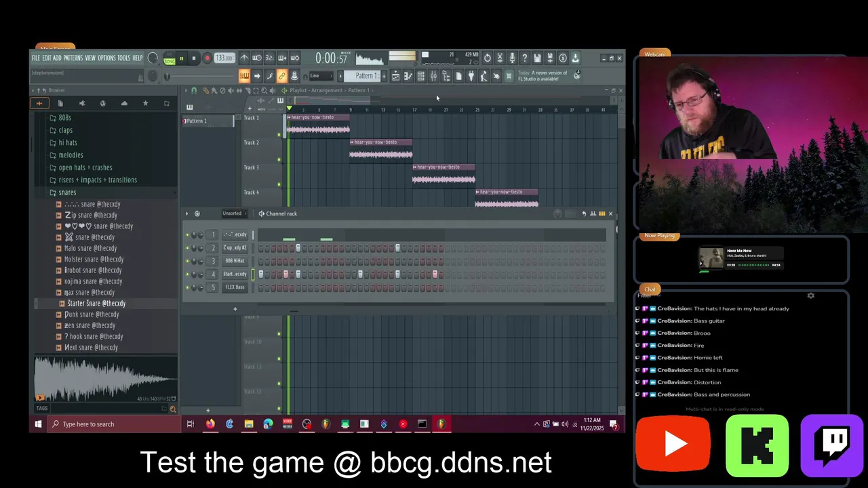
Task: Expand the melodies folder
Action: pyautogui.click(x=71, y=155)
